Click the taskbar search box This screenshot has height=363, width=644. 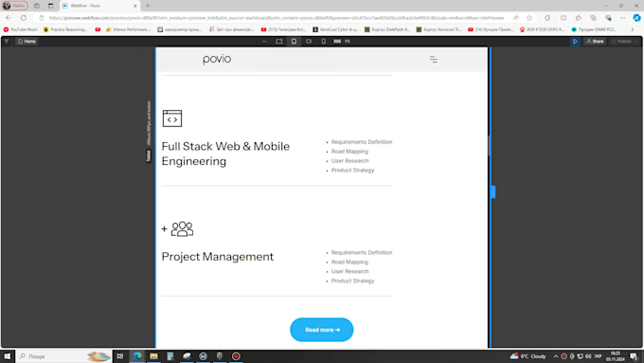[x=63, y=356]
